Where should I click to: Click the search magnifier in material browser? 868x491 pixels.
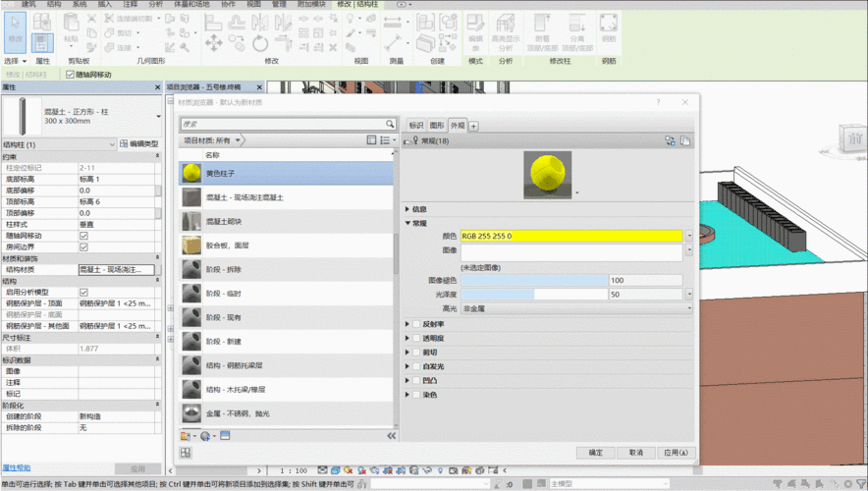[390, 125]
